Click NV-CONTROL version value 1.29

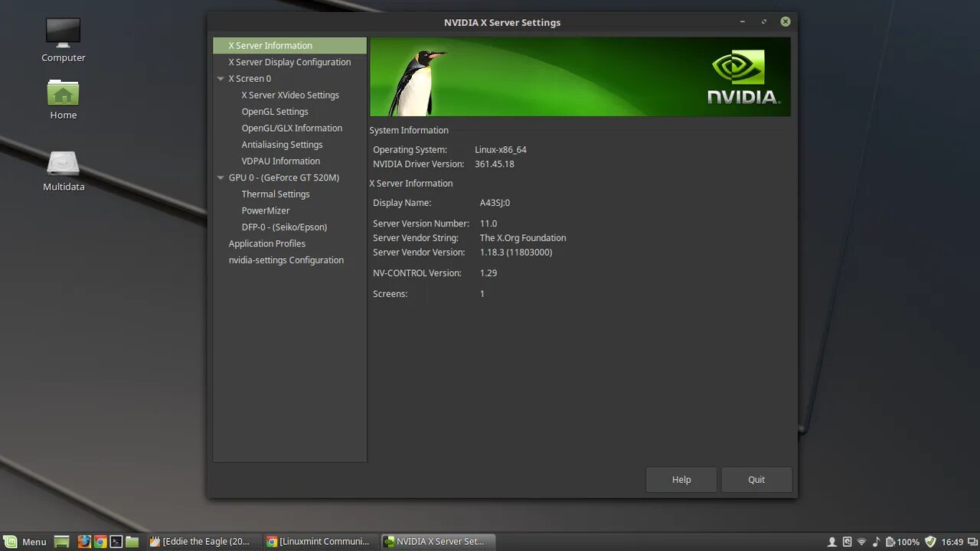click(x=488, y=273)
